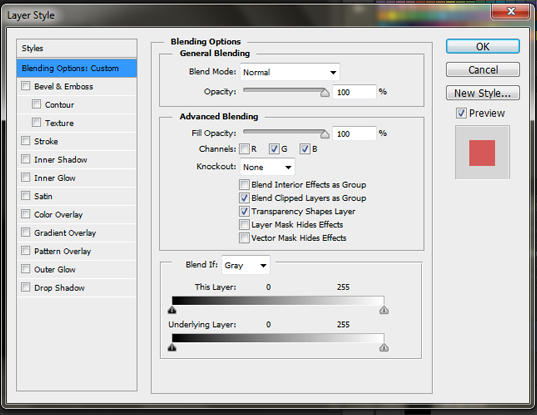Select Blending Options: Custom in list
The height and width of the screenshot is (415, 537).
(x=77, y=68)
